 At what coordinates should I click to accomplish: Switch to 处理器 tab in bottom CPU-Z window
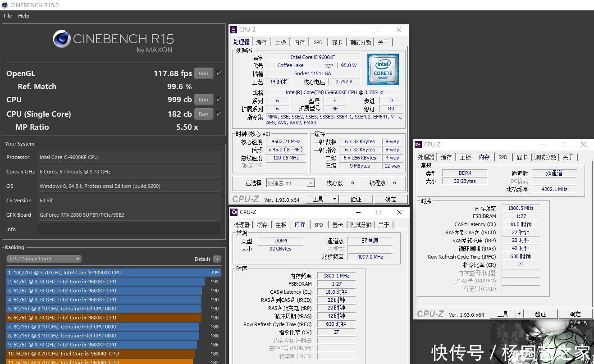tap(242, 225)
